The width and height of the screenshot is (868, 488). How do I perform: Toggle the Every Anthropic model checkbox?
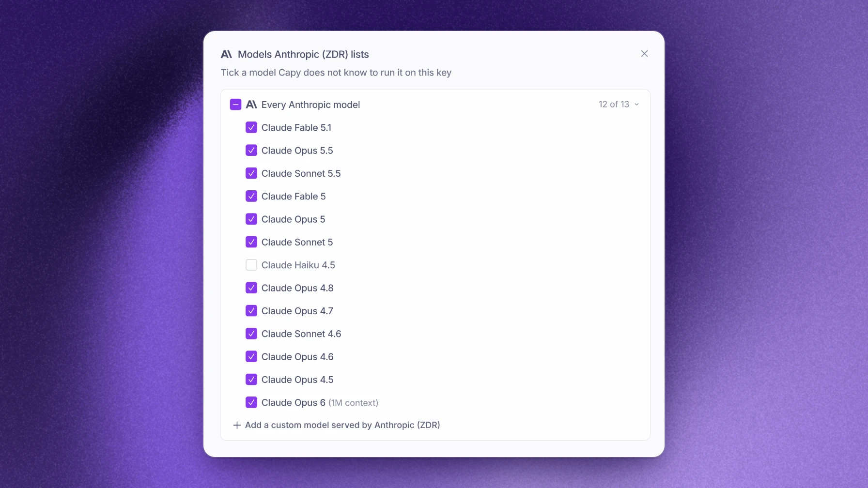(x=235, y=105)
